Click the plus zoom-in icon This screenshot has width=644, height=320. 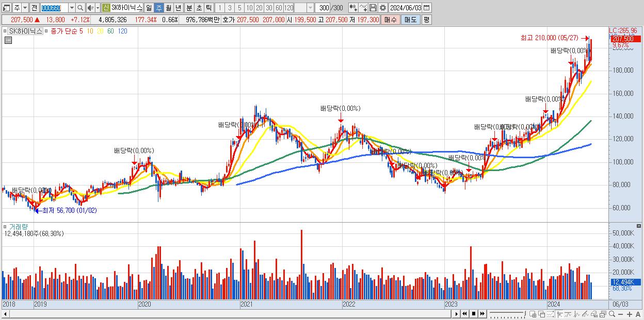(629, 314)
